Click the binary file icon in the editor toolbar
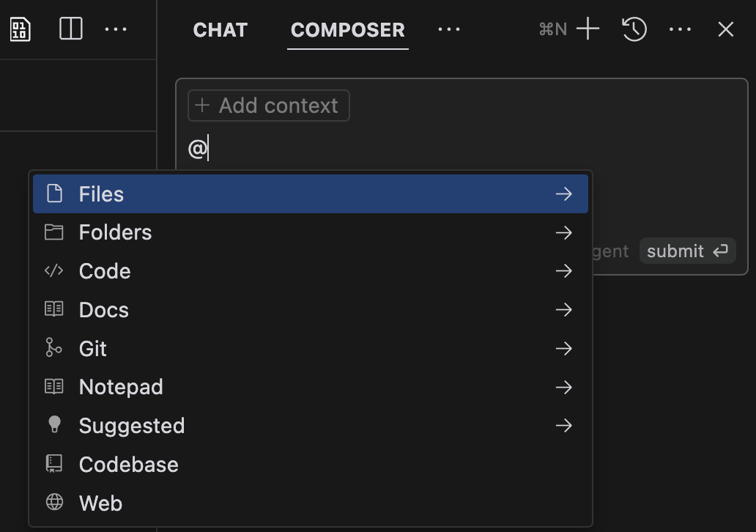Image resolution: width=756 pixels, height=532 pixels. click(x=21, y=29)
